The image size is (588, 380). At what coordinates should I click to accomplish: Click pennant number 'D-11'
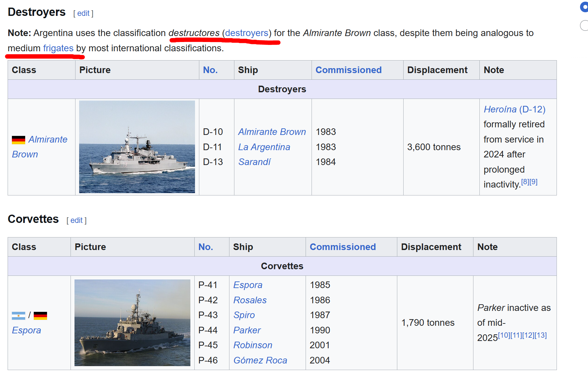(x=213, y=147)
